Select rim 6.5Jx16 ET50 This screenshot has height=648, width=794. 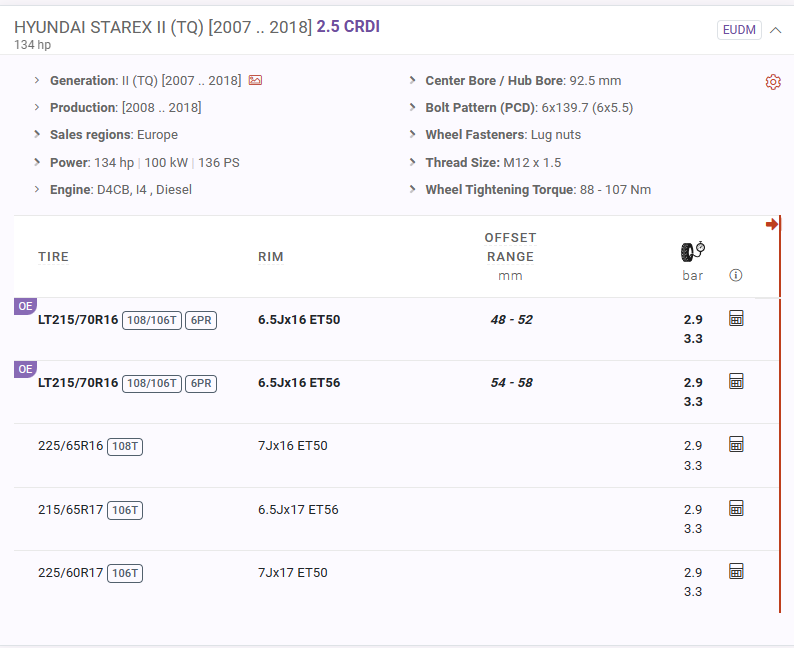299,319
